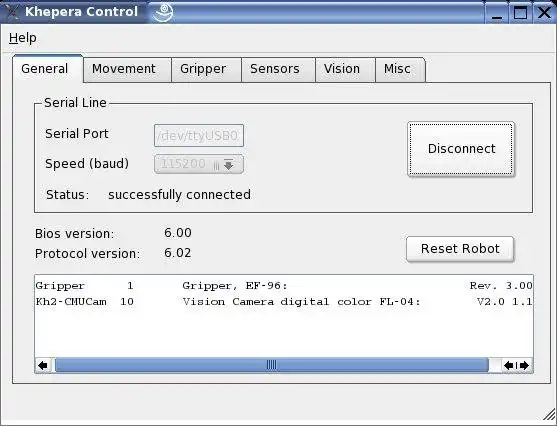Click the 'Status:' label
This screenshot has width=557, height=426.
pyautogui.click(x=67, y=195)
